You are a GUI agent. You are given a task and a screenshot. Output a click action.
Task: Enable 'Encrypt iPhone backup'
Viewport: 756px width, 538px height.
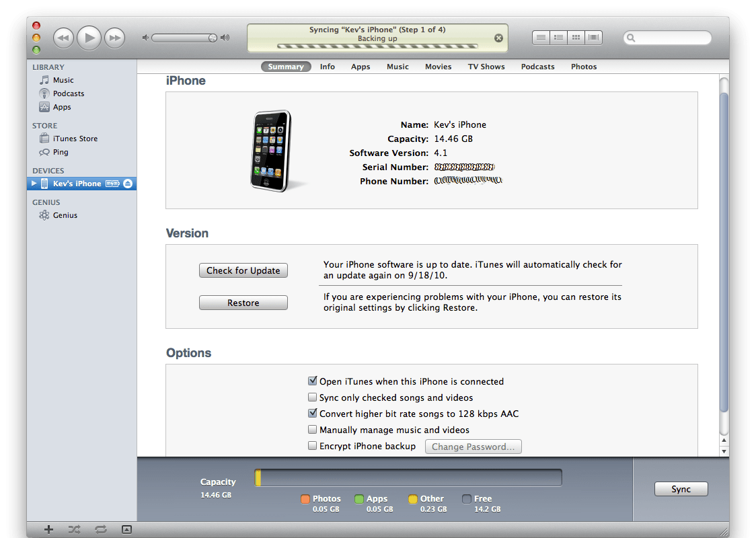click(312, 445)
